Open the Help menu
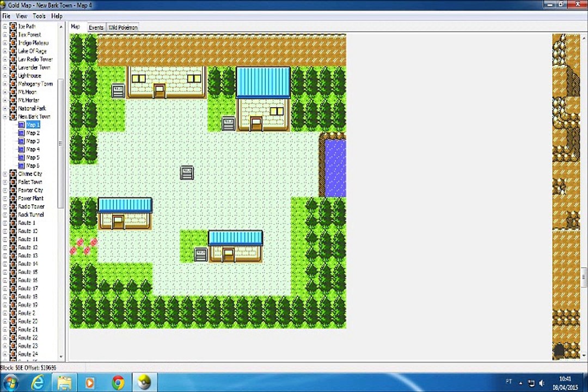 [x=57, y=16]
